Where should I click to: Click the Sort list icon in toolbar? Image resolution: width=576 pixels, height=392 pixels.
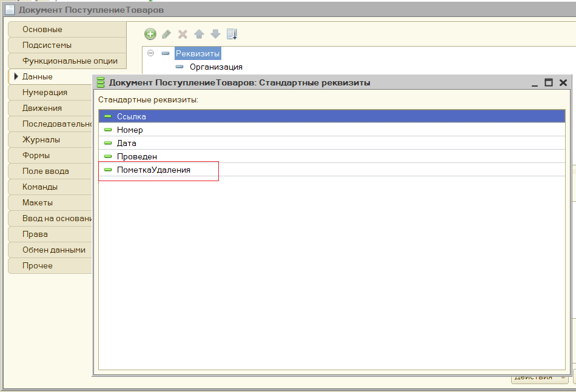(x=232, y=35)
